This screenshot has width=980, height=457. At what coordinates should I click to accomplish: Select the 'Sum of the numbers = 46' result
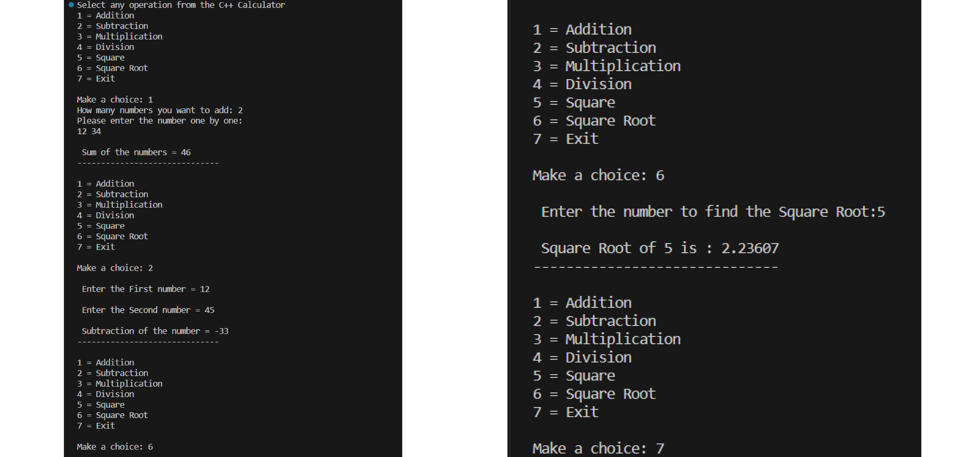point(136,152)
